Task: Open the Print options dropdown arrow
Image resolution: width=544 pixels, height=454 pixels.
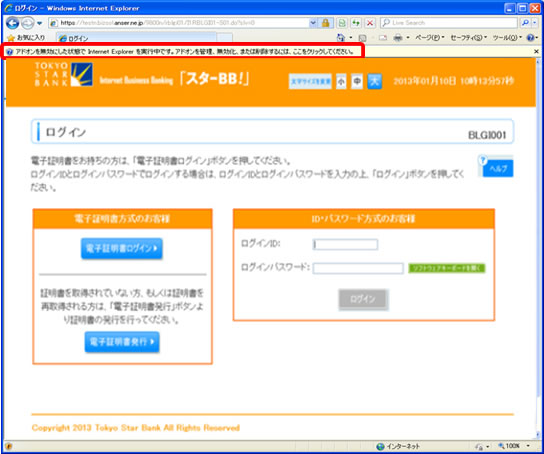Action: [408, 37]
